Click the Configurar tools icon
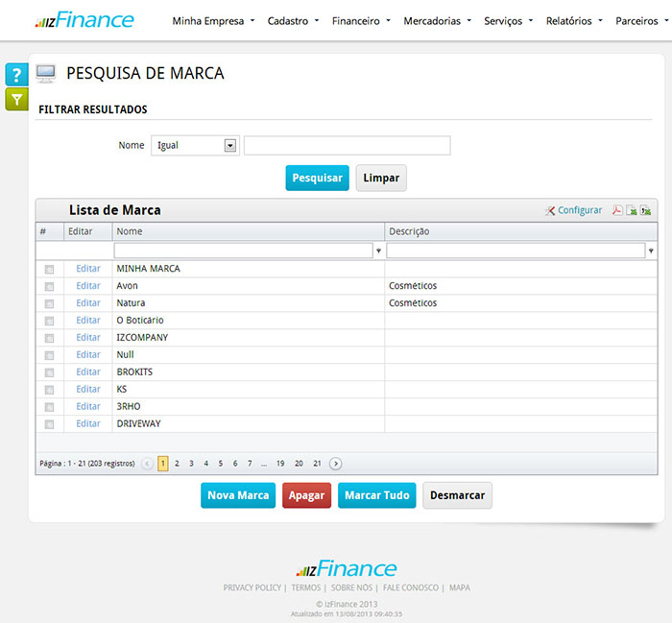This screenshot has height=623, width=672. click(550, 210)
